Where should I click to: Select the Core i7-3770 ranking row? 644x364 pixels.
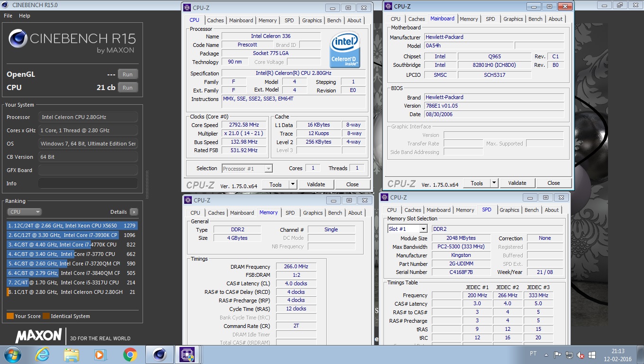coord(72,254)
